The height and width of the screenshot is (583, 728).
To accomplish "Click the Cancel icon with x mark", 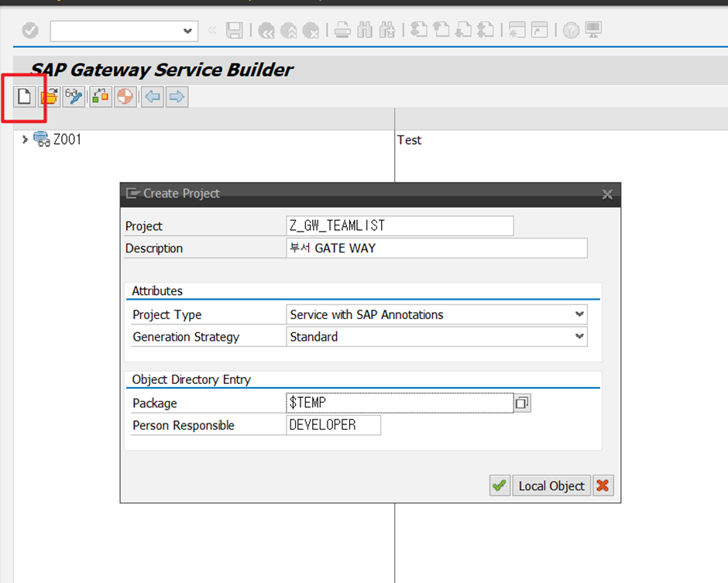I will (311, 31).
